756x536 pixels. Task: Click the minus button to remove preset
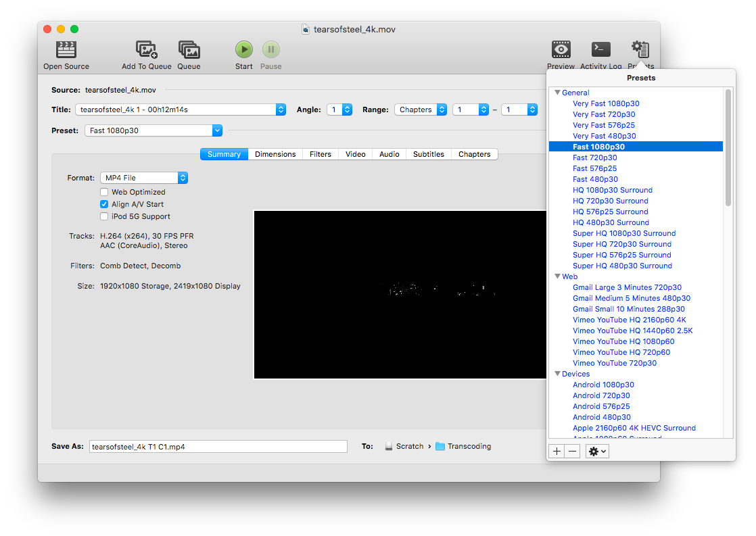[x=572, y=451]
